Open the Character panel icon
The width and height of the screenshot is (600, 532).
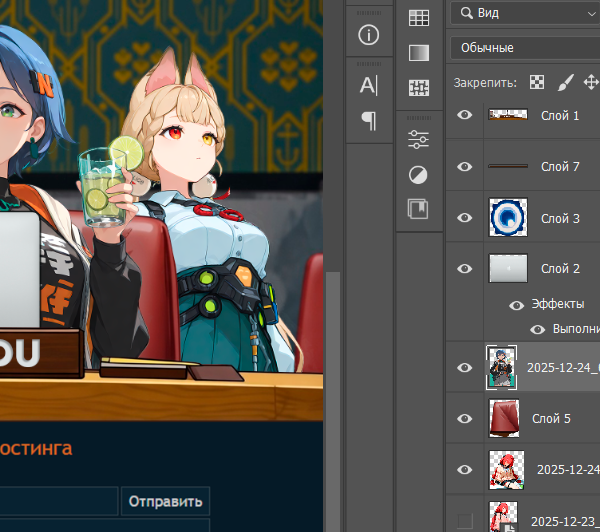[369, 85]
